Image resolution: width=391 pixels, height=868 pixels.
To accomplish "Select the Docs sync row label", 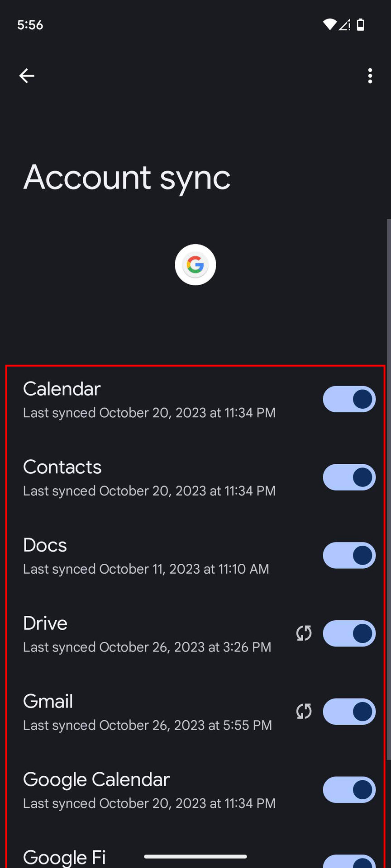I will [45, 545].
